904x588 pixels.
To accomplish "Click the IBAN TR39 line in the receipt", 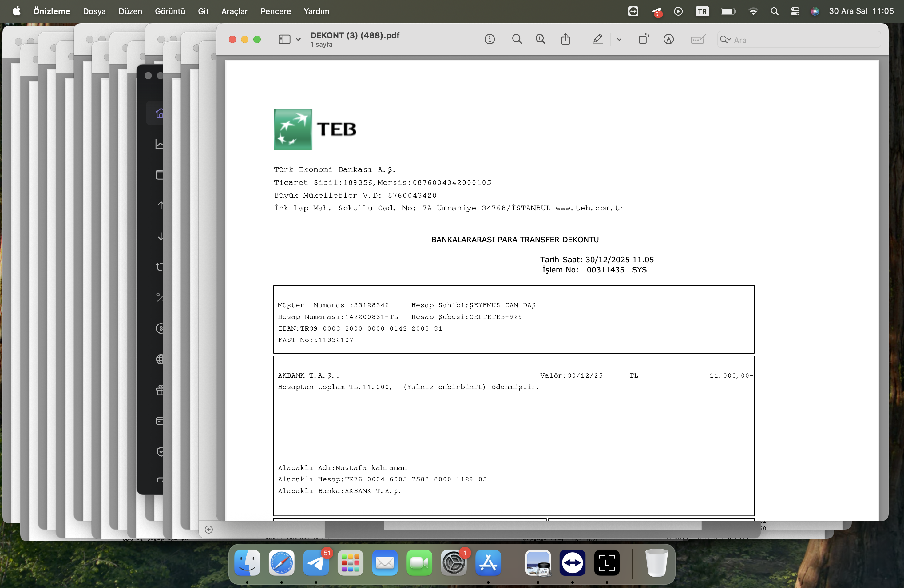I will click(x=360, y=328).
